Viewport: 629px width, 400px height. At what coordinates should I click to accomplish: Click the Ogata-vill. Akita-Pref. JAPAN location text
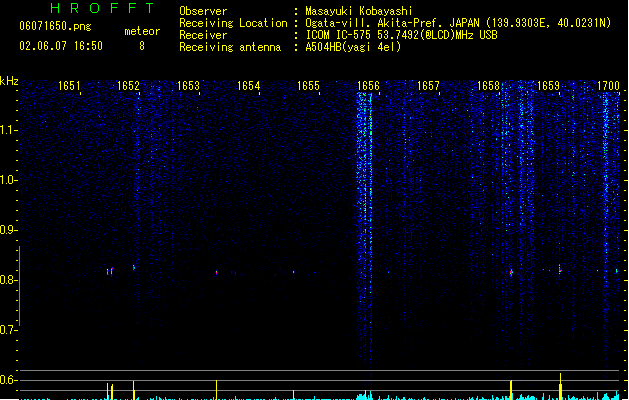(x=458, y=23)
